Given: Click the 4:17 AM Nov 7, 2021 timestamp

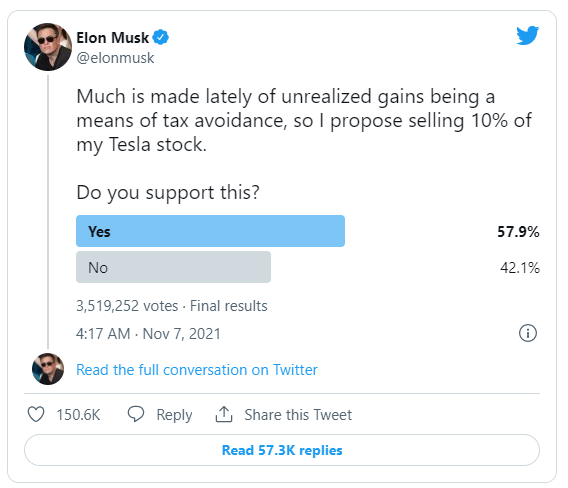Looking at the screenshot, I should [x=148, y=334].
